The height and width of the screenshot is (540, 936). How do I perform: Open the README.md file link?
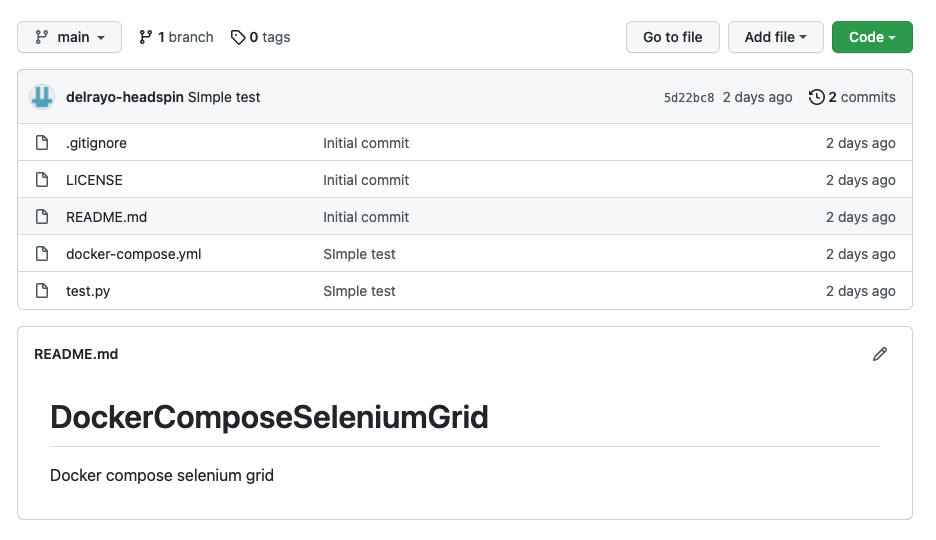pyautogui.click(x=106, y=217)
